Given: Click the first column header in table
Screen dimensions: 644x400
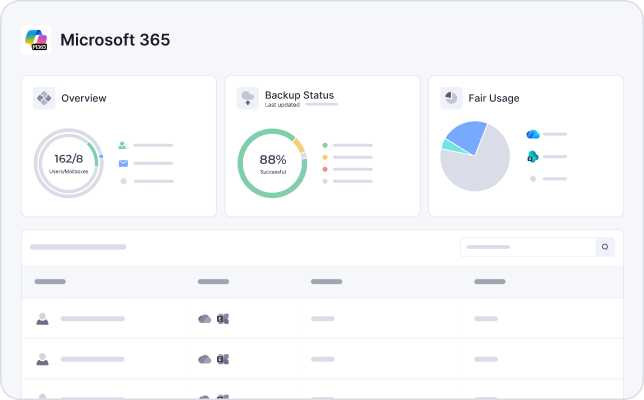Looking at the screenshot, I should [50, 282].
